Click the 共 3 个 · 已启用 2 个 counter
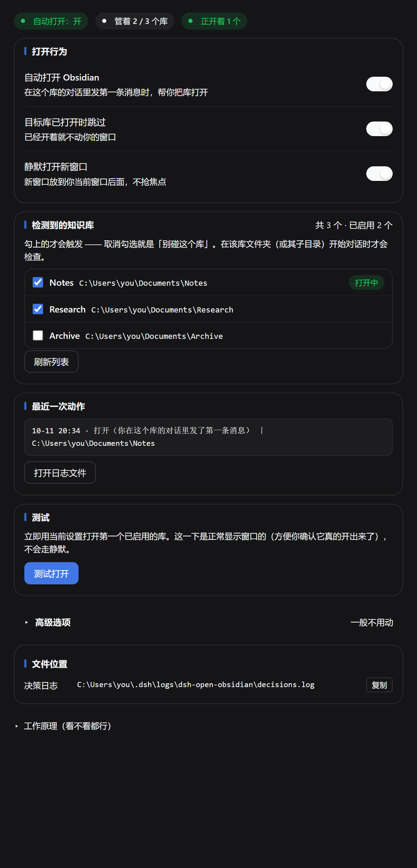Image resolution: width=417 pixels, height=868 pixels. [354, 225]
